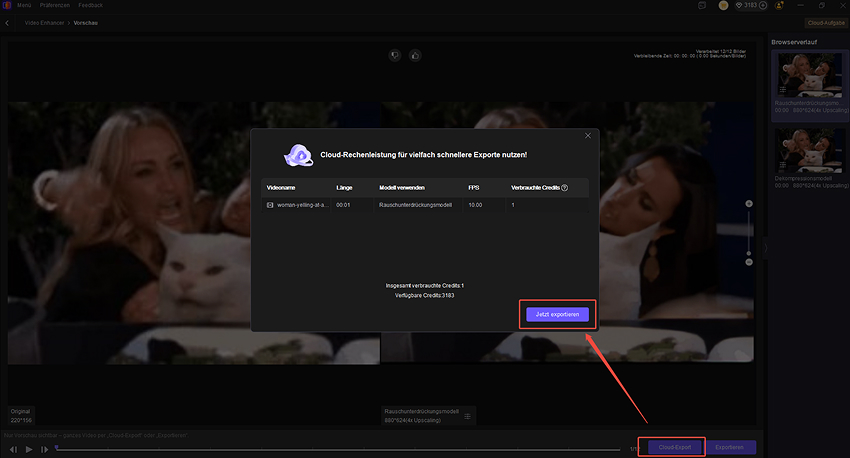Select the second history thumbnail in Browserverlauf
This screenshot has height=458, width=850.
click(x=807, y=156)
